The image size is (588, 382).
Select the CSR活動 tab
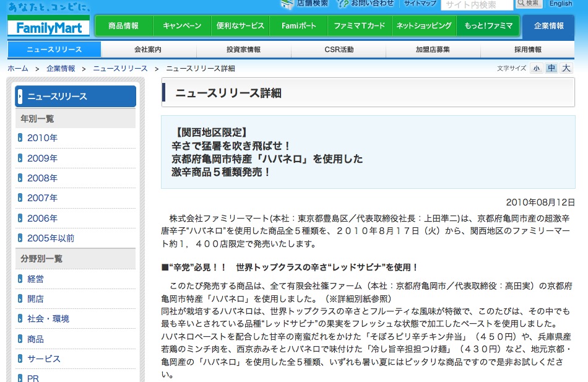339,50
